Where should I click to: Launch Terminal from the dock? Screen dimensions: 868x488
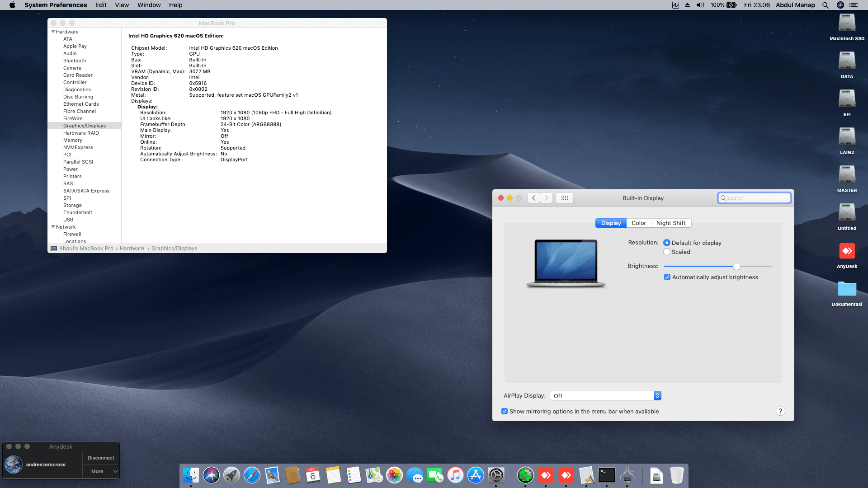[x=607, y=475]
